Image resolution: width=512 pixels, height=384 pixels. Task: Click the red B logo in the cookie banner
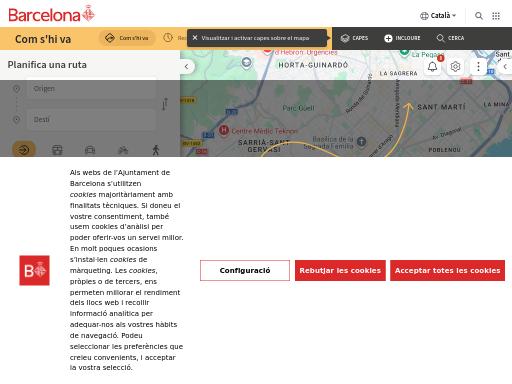tap(34, 270)
